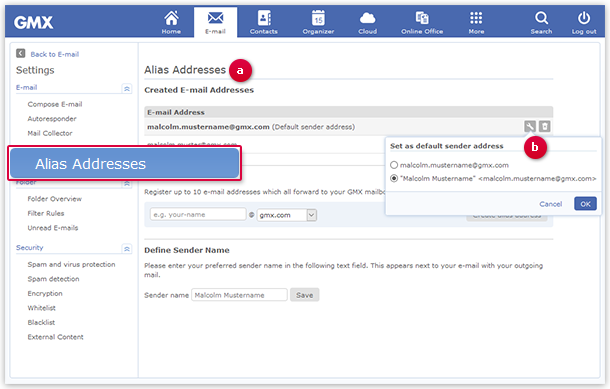Open Filter Rules settings
The width and height of the screenshot is (610, 389).
pyautogui.click(x=46, y=213)
